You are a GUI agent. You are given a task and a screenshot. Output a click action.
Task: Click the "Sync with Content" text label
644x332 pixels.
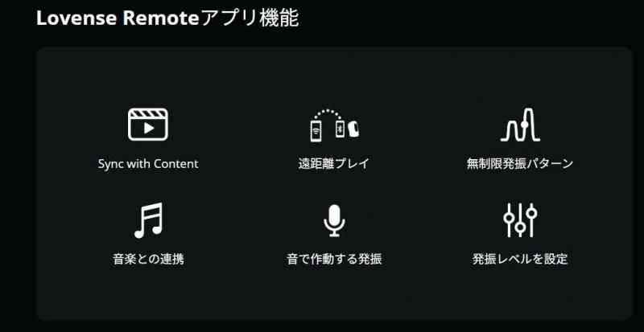coord(148,164)
